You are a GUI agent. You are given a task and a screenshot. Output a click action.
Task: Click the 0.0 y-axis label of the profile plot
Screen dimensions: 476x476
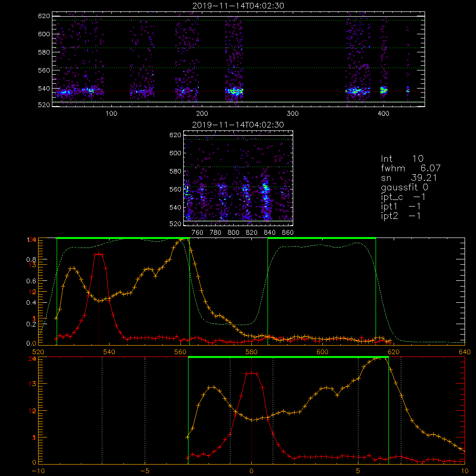click(31, 344)
